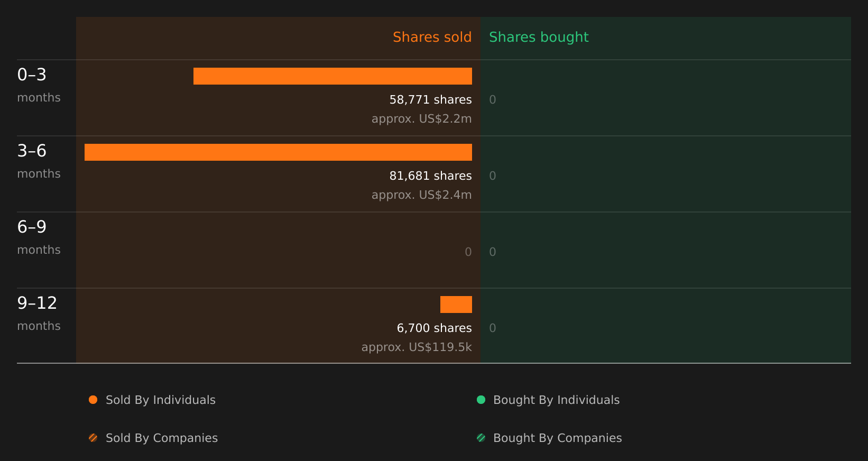
Task: Click the Sold By Individuals legend dot
Action: pos(93,400)
